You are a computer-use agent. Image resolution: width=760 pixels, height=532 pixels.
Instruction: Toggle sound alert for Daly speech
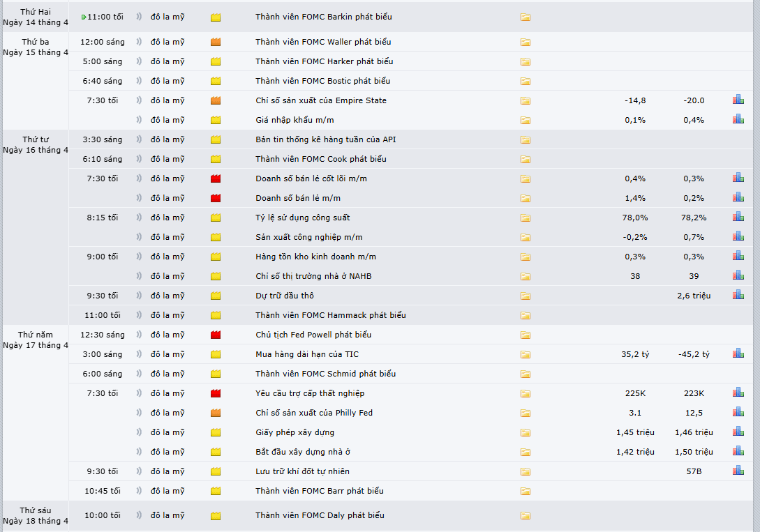(x=139, y=515)
